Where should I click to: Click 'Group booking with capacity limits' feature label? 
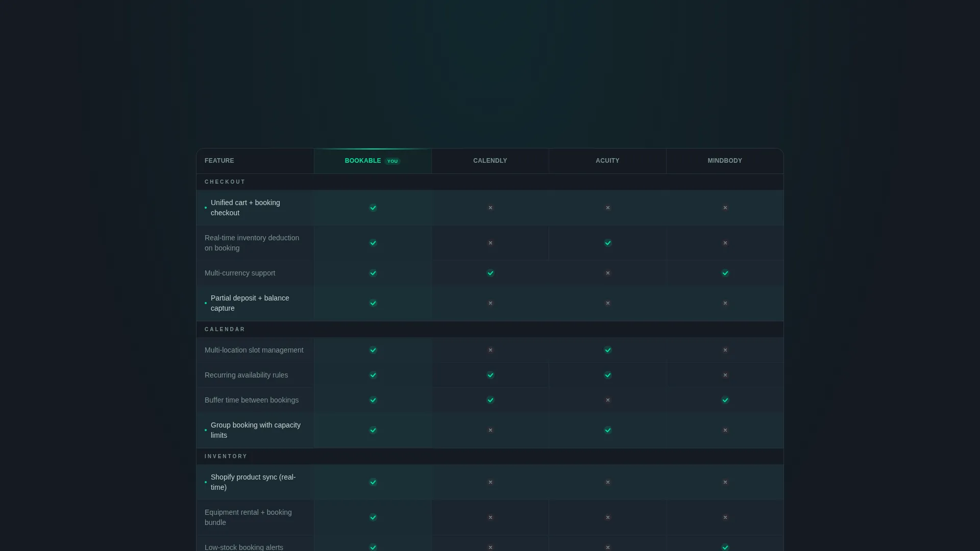point(256,430)
